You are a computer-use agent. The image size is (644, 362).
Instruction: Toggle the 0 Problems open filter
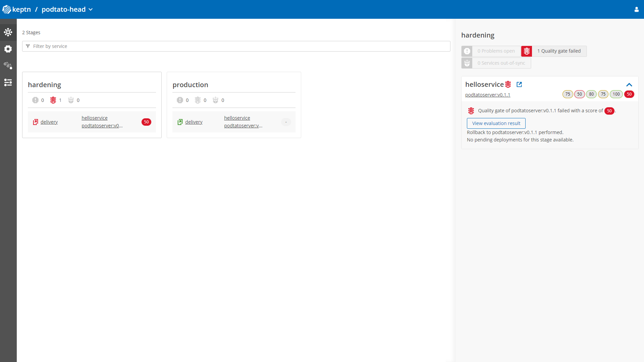click(x=491, y=51)
